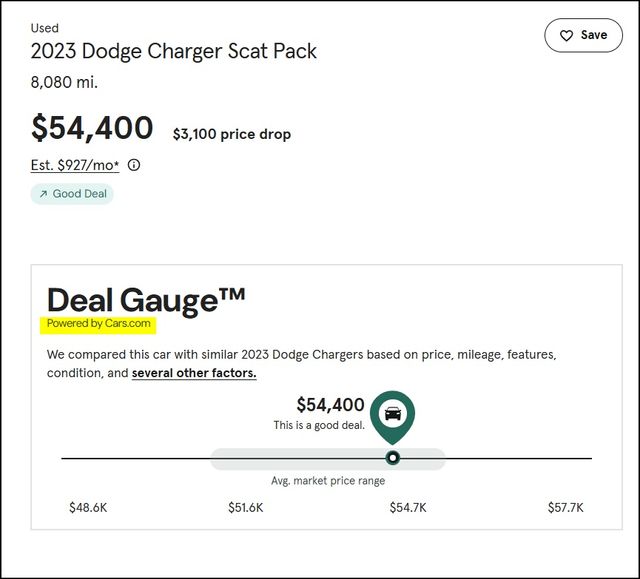640x579 pixels.
Task: Save this Dodge Charger listing
Action: tap(583, 35)
